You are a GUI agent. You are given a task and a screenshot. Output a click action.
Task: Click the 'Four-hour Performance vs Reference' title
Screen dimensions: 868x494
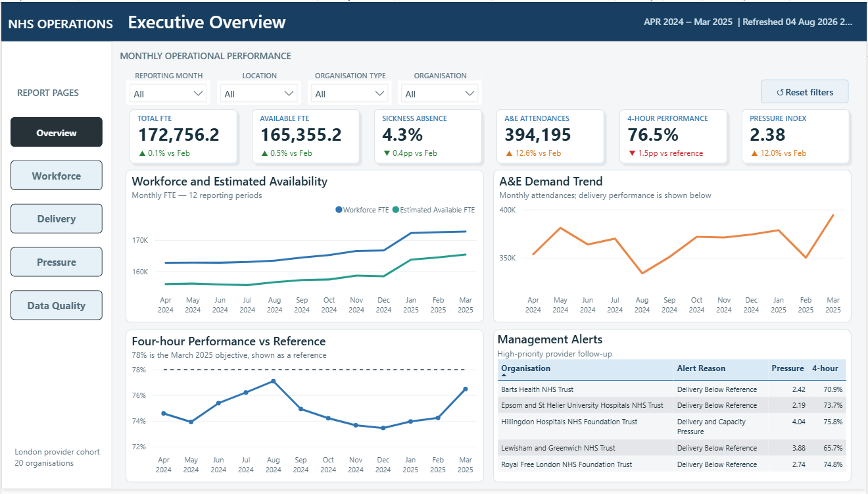click(229, 341)
